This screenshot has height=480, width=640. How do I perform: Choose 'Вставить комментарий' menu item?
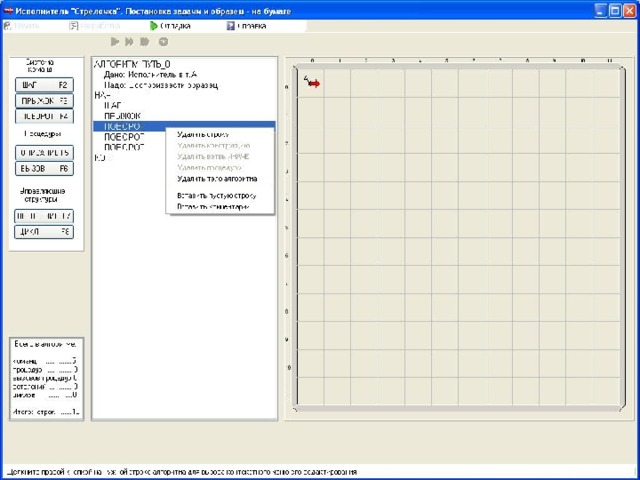pos(213,207)
